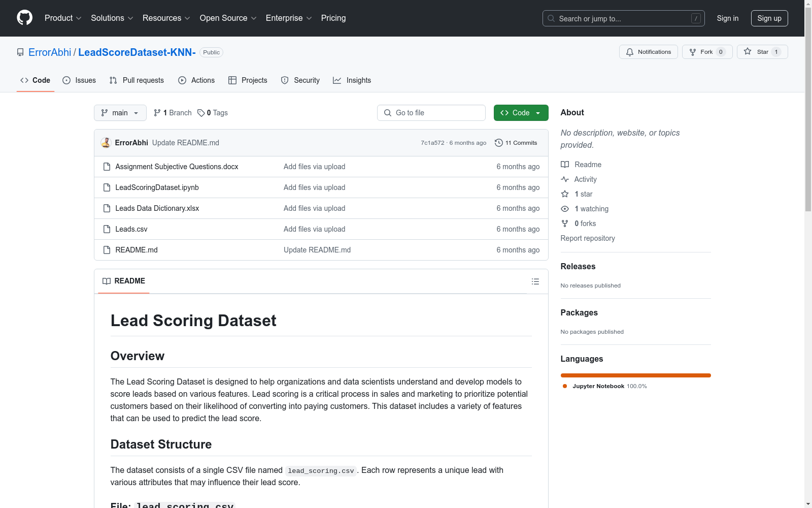Click the orange dot beside Jupyter Notebook
The width and height of the screenshot is (812, 508).
(x=565, y=386)
